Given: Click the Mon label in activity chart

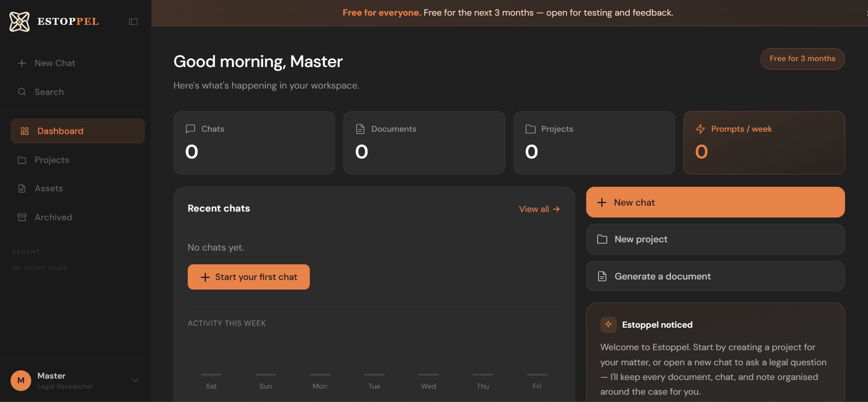Looking at the screenshot, I should pyautogui.click(x=320, y=386).
